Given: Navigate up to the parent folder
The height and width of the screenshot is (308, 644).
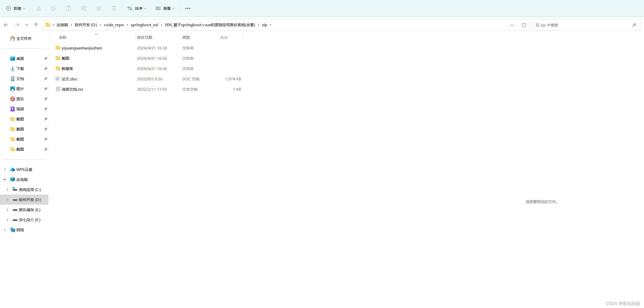Looking at the screenshot, I should 36,25.
